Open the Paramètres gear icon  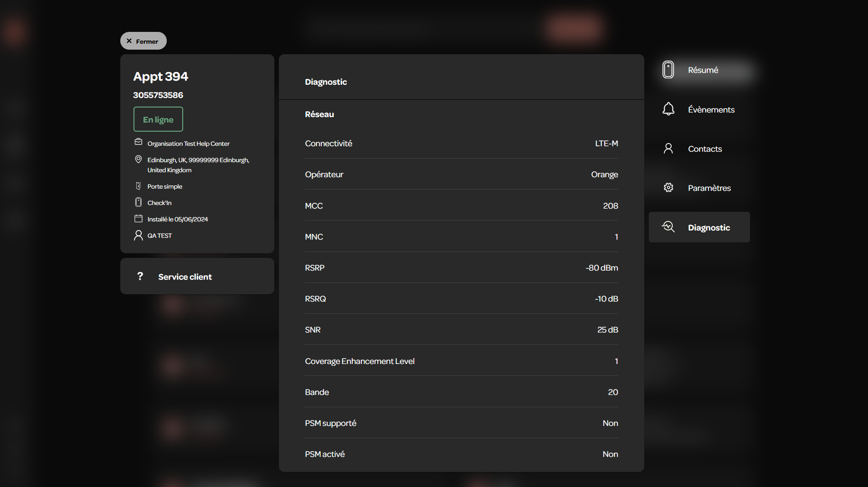click(x=668, y=188)
